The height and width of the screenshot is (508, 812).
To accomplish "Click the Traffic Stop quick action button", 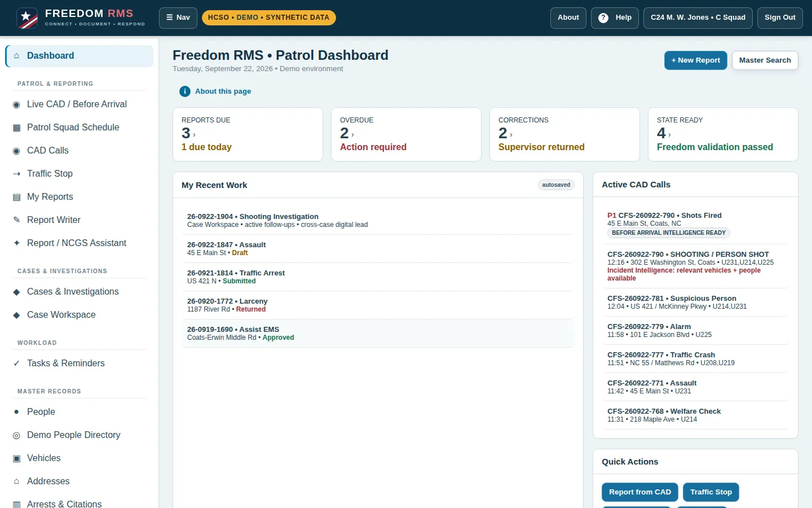I will tap(711, 492).
